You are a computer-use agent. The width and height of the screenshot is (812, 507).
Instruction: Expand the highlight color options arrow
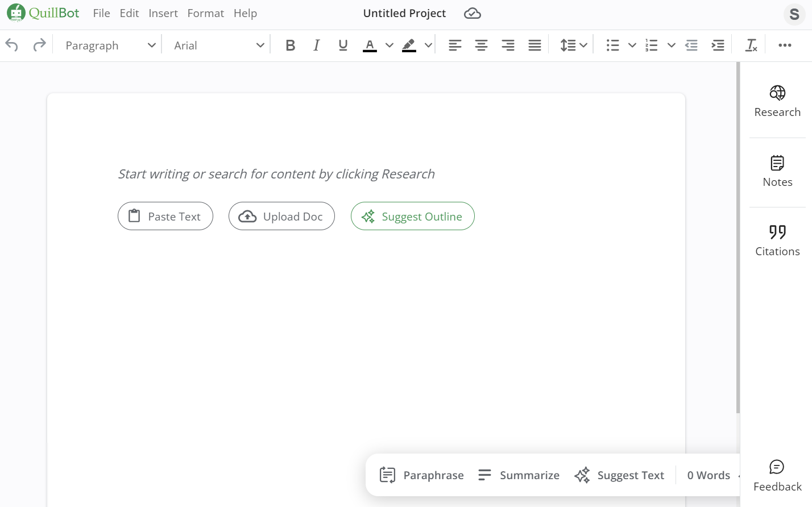coord(429,45)
